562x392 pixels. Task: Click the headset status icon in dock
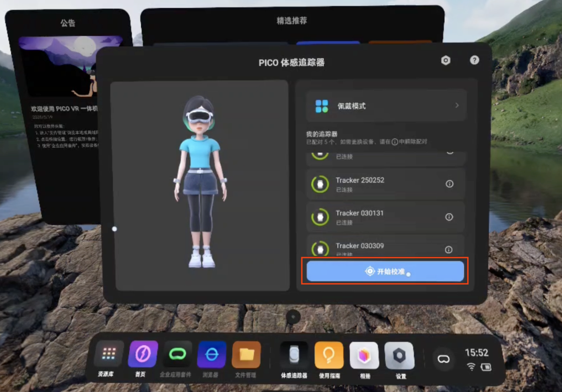point(443,359)
